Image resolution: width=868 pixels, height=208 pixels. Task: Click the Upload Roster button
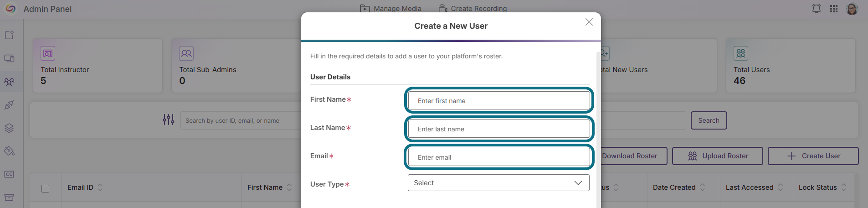tap(718, 156)
